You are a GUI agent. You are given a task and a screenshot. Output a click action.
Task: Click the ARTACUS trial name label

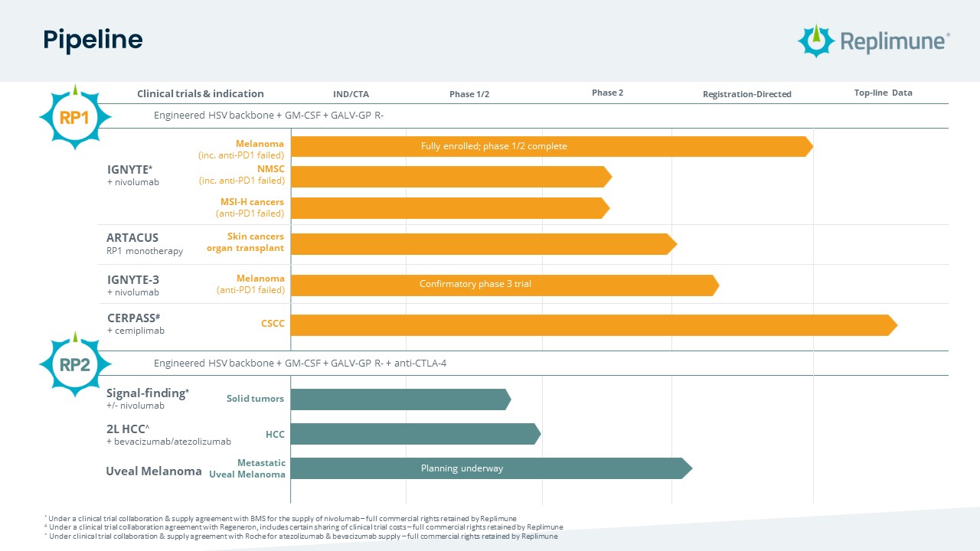(132, 238)
